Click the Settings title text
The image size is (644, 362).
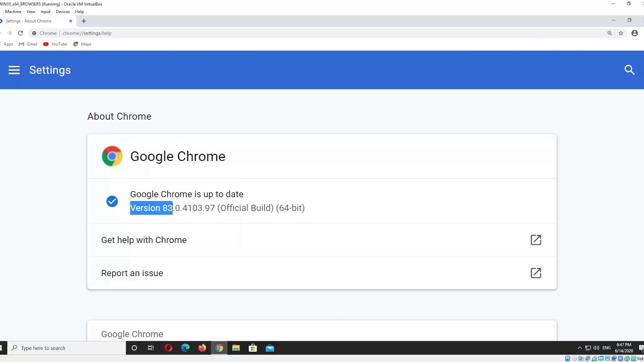pyautogui.click(x=50, y=70)
